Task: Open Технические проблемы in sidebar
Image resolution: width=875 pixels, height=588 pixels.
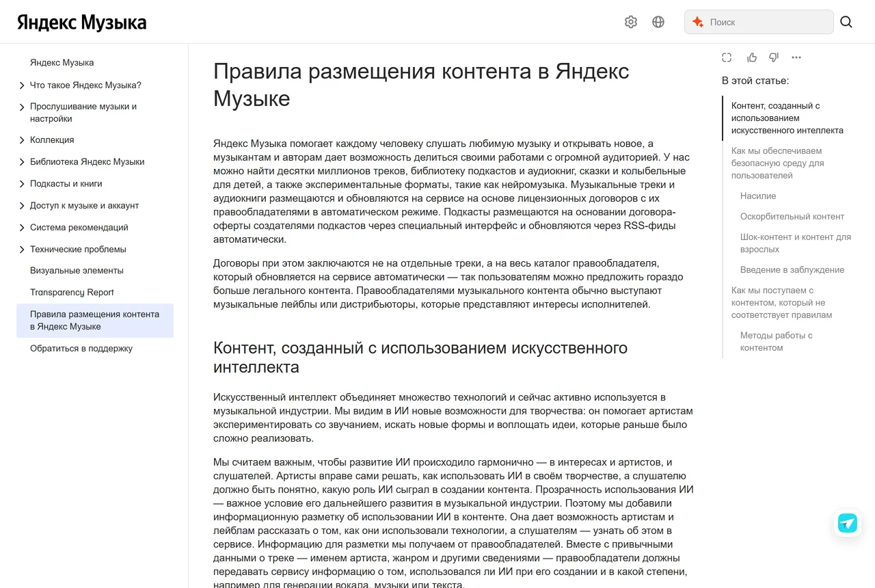Action: 78,250
